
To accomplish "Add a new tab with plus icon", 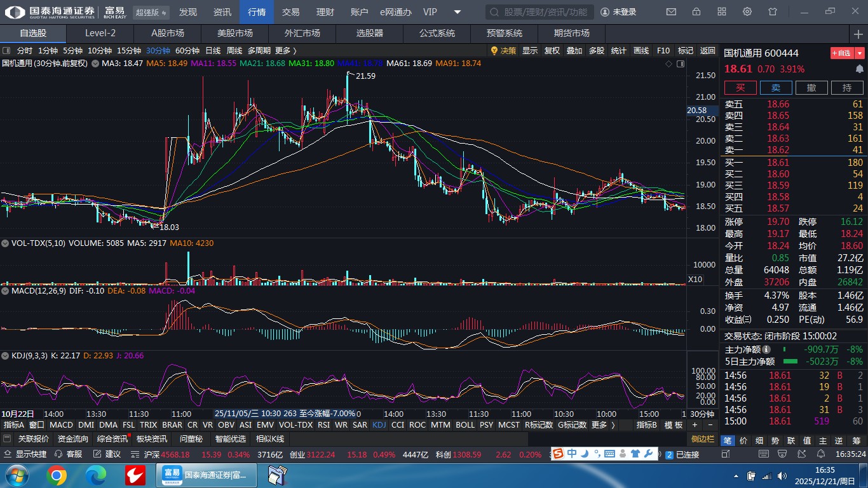I will click(858, 34).
